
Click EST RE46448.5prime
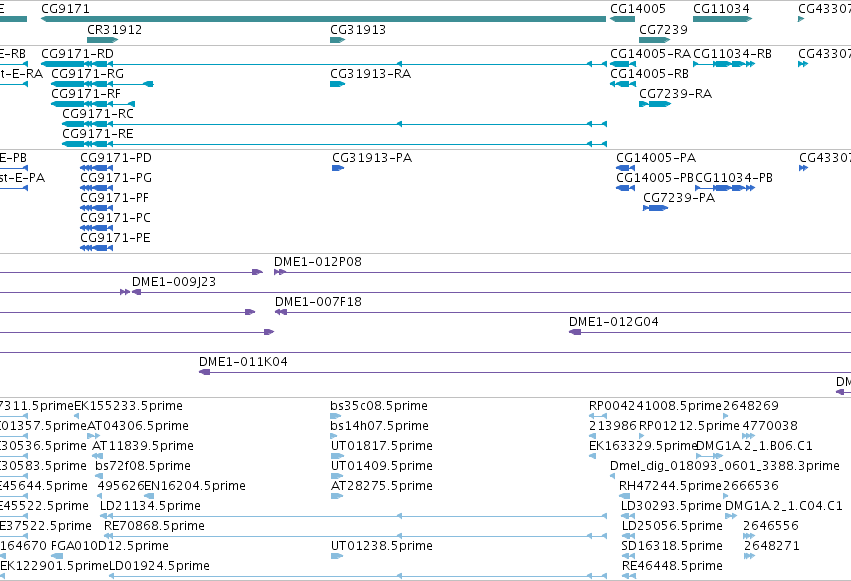[x=629, y=577]
